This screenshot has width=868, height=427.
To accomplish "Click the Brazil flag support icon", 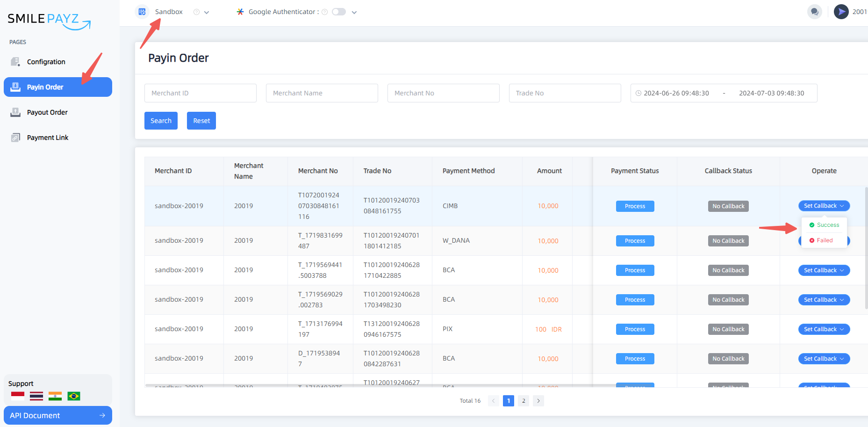I will [x=74, y=396].
